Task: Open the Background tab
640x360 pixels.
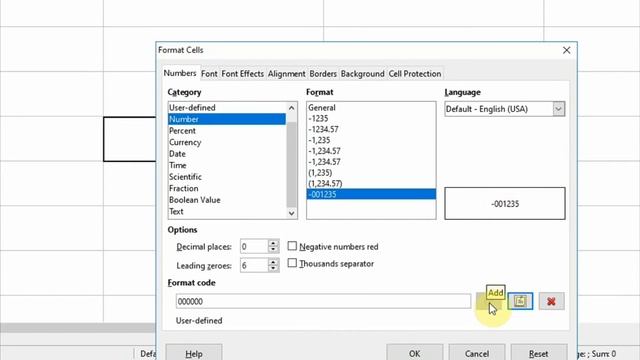Action: pyautogui.click(x=362, y=74)
